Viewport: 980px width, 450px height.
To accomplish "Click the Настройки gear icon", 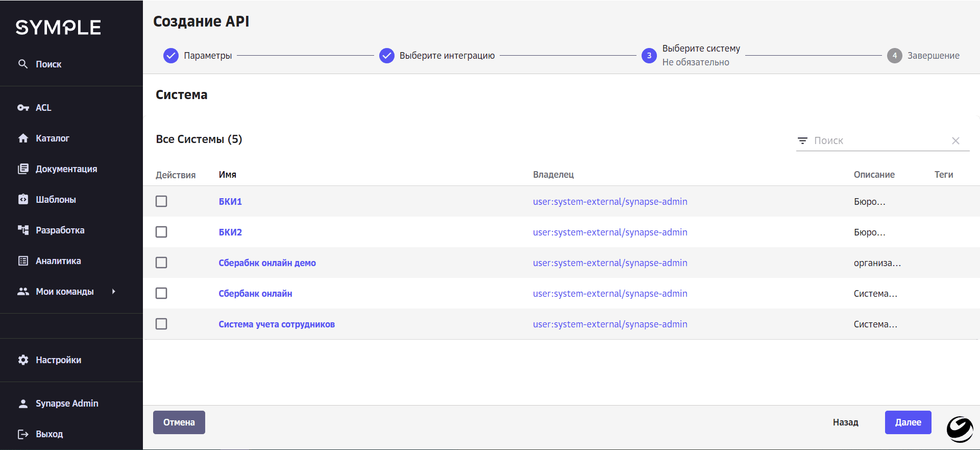I will 23,360.
